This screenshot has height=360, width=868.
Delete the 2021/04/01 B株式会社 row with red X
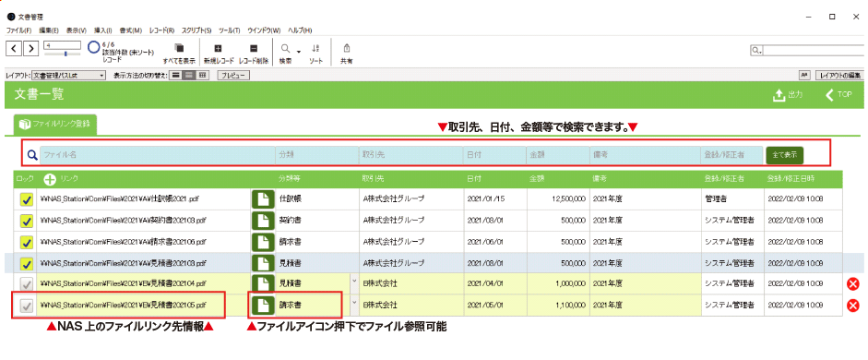[853, 284]
